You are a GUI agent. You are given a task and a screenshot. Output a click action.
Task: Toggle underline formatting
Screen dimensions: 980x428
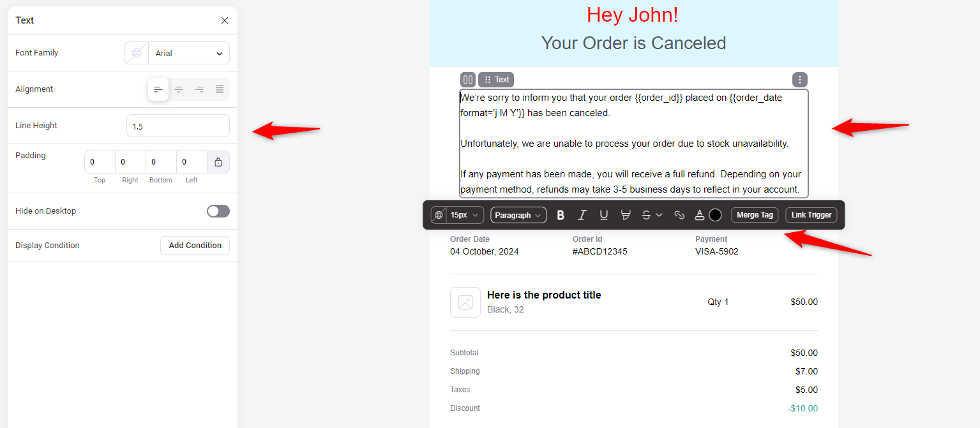click(604, 215)
